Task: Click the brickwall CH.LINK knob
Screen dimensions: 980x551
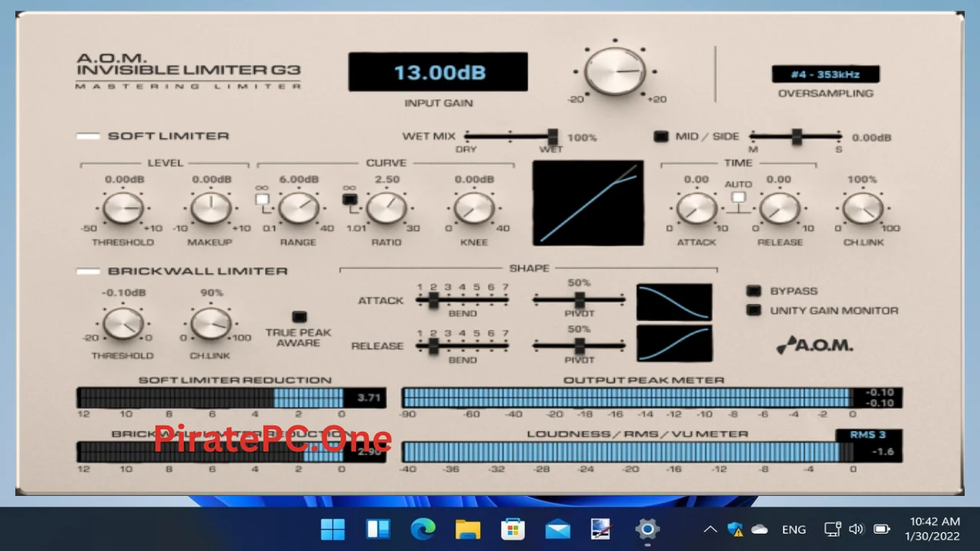Action: [211, 323]
